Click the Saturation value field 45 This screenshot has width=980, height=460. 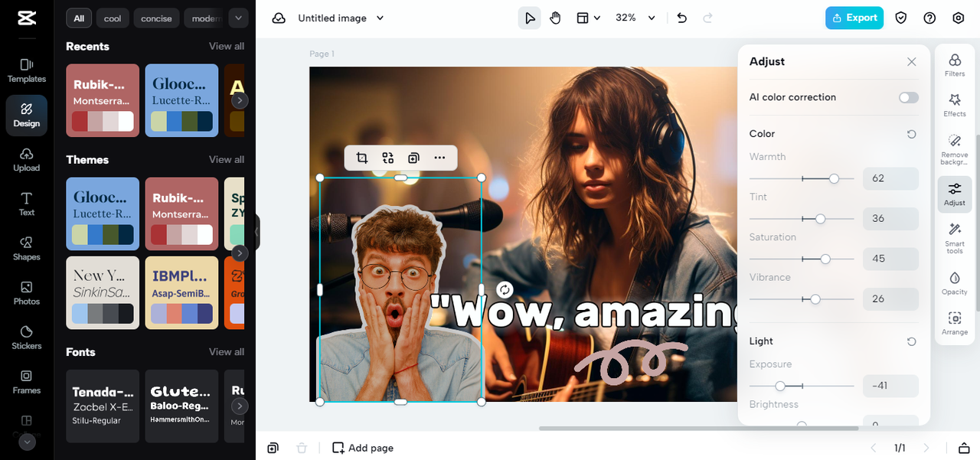pos(890,259)
